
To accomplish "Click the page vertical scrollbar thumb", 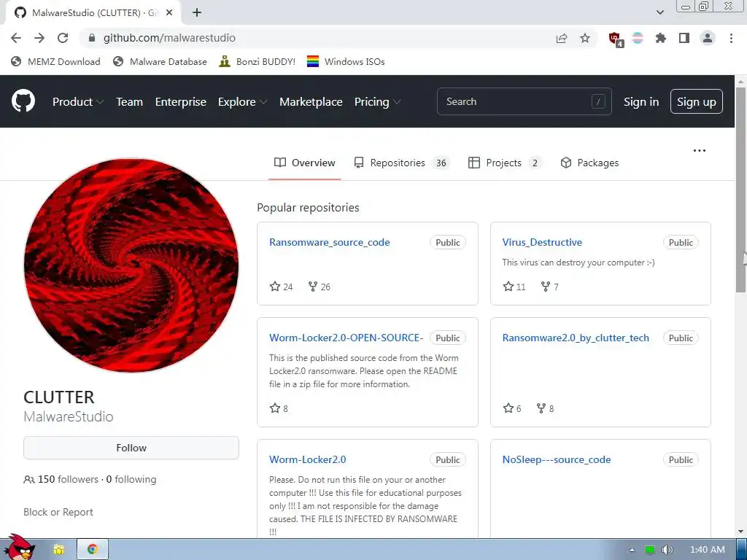I will (741, 190).
